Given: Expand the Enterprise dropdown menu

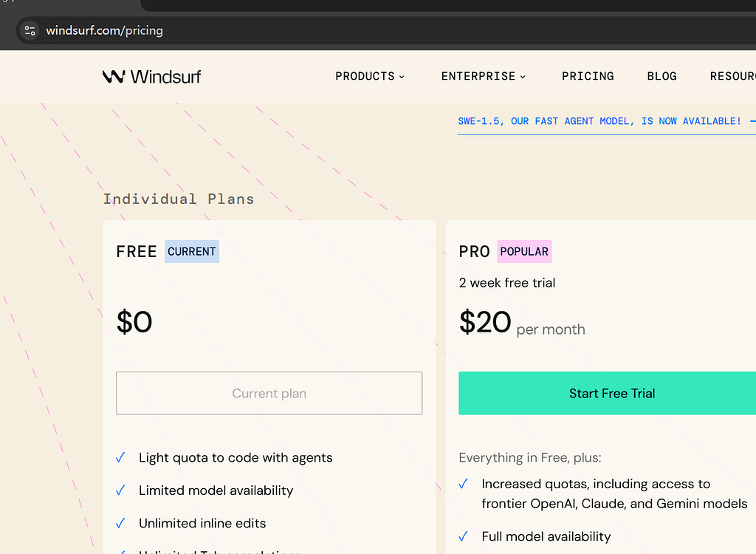Looking at the screenshot, I should coord(483,76).
